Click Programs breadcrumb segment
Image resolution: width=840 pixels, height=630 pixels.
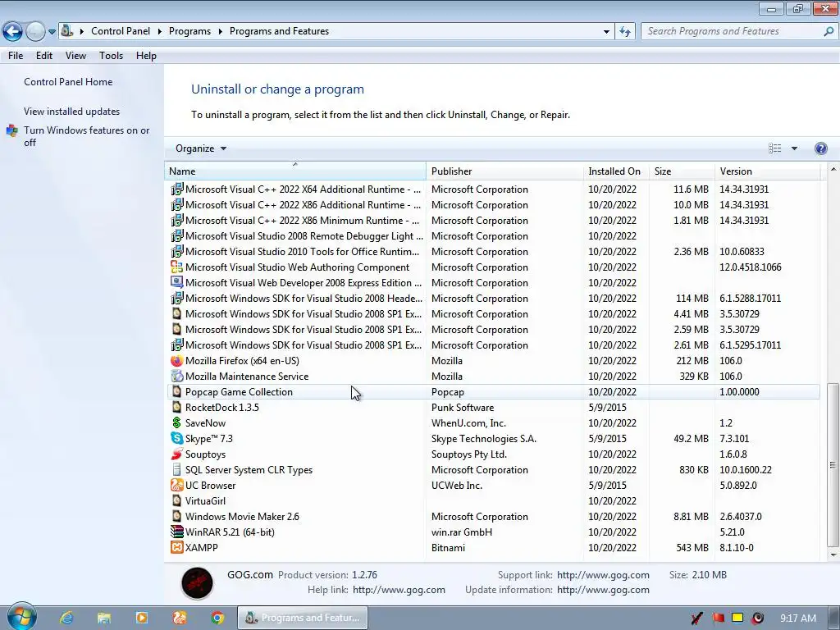pos(189,31)
